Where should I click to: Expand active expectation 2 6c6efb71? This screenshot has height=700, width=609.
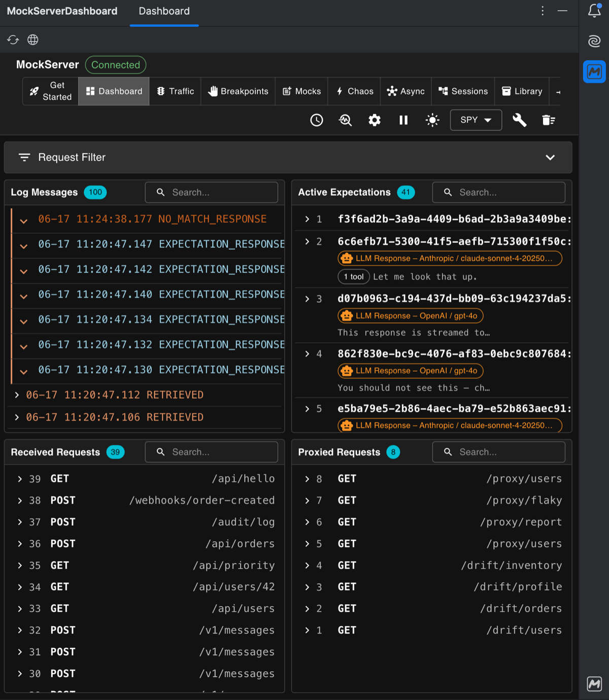pos(307,241)
